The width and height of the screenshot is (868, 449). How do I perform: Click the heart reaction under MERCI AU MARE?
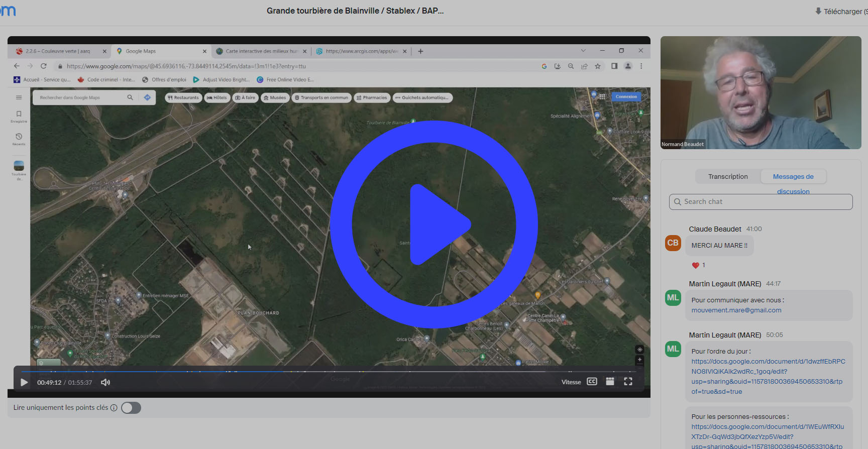(x=696, y=265)
